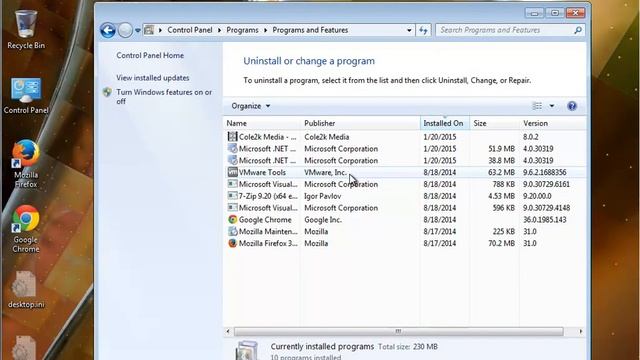Open Turn Windows features on or off

164,97
